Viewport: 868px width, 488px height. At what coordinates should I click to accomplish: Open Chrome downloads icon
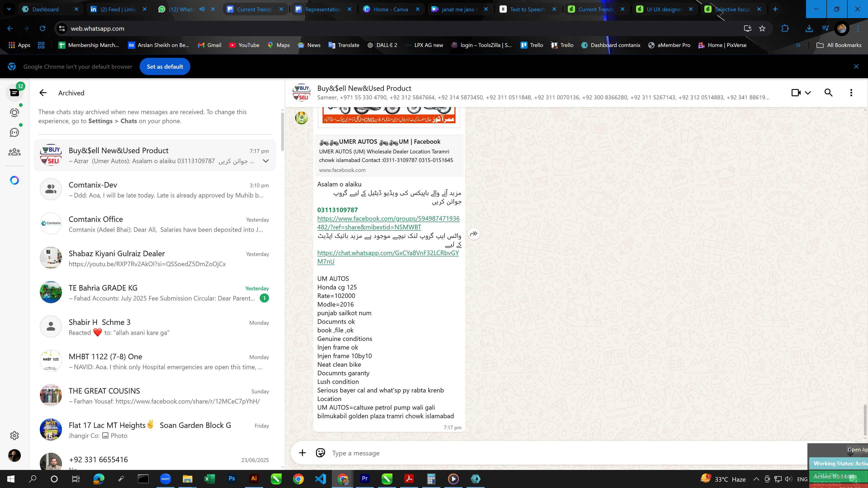click(809, 29)
